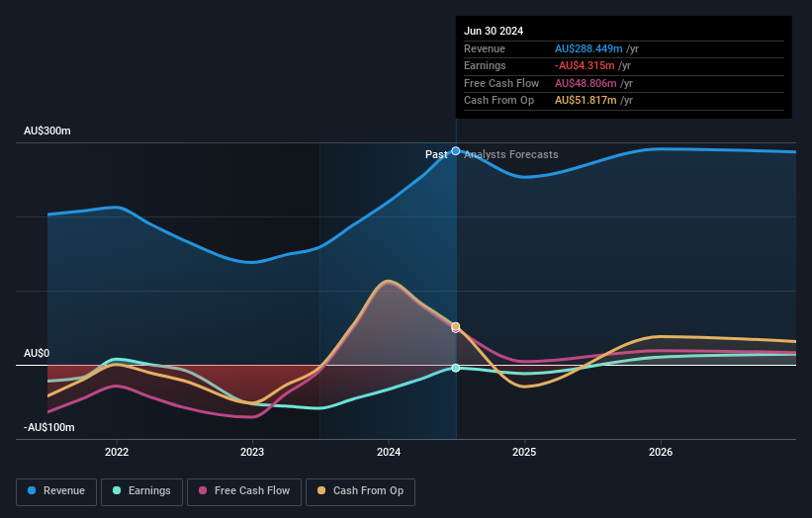This screenshot has height=518, width=812.
Task: Click the Revenue data point at Jun 2024
Action: coord(456,151)
